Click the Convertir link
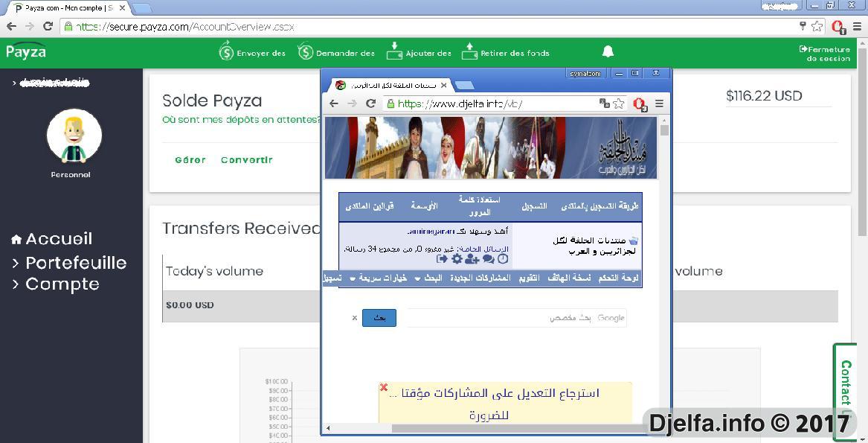868x443 pixels. tap(247, 159)
